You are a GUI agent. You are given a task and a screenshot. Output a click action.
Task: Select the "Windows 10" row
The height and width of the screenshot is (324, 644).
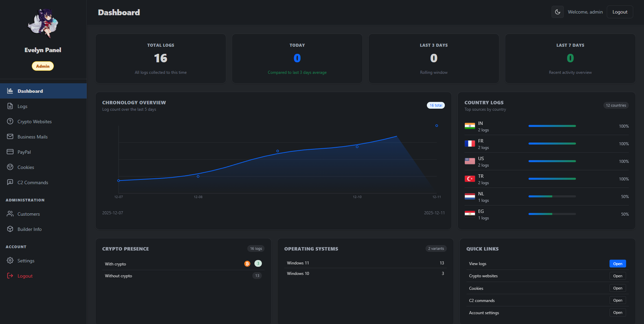point(366,274)
